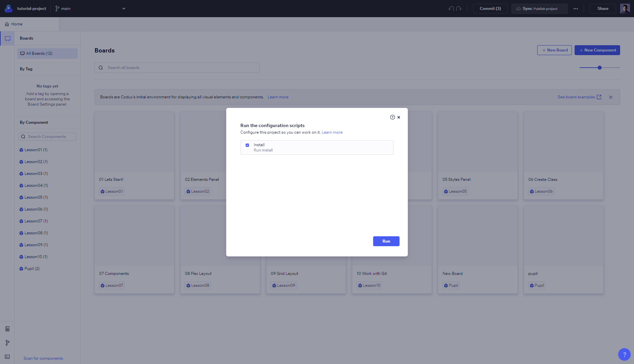Filter boards by Lesson09 component
Screen dimensions: 634x364
33,245
